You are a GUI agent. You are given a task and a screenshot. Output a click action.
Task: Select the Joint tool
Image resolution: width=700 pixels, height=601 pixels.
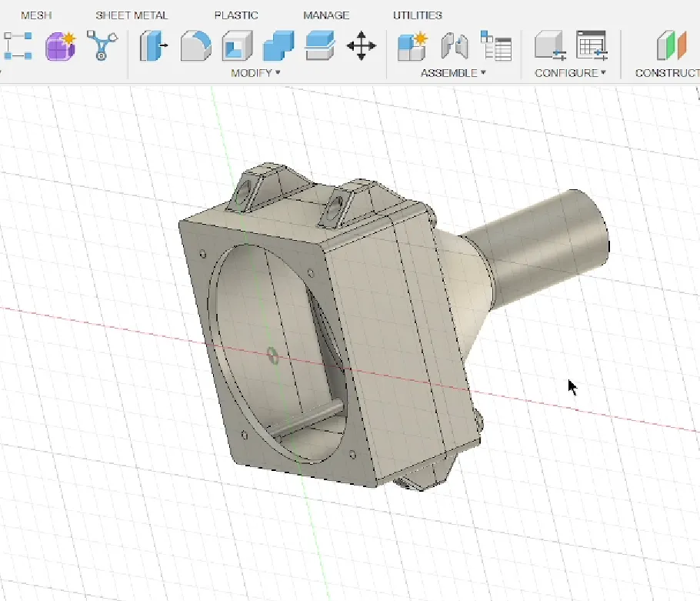point(455,46)
